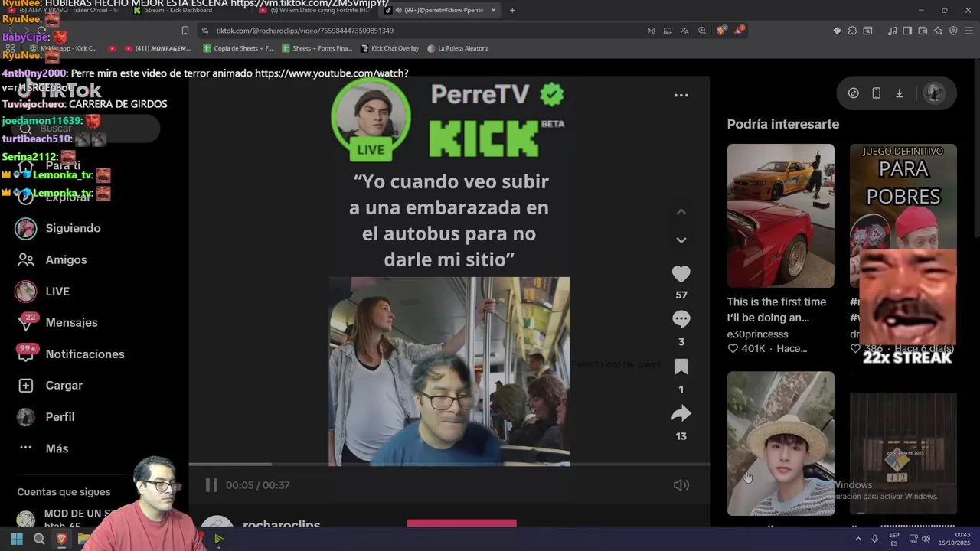Click the picture-in-picture cast icon in address bar
The image size is (980, 551).
[x=668, y=31]
